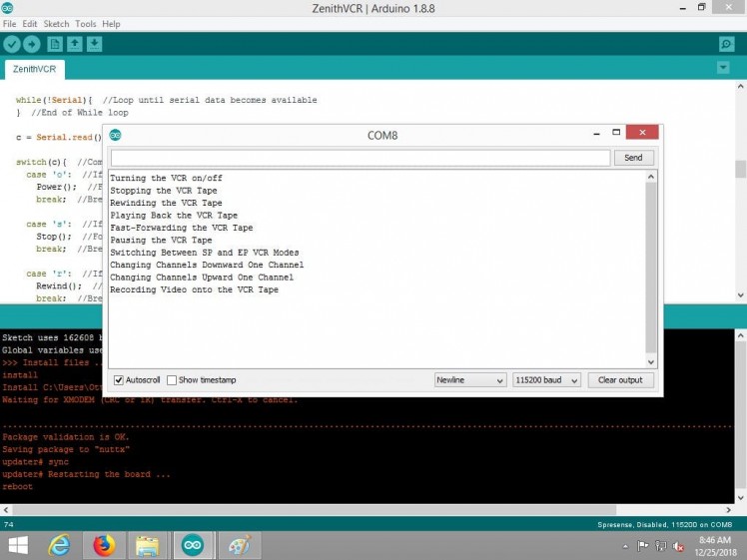
Task: Click the COM8 output scrollbar up arrow
Action: point(651,177)
